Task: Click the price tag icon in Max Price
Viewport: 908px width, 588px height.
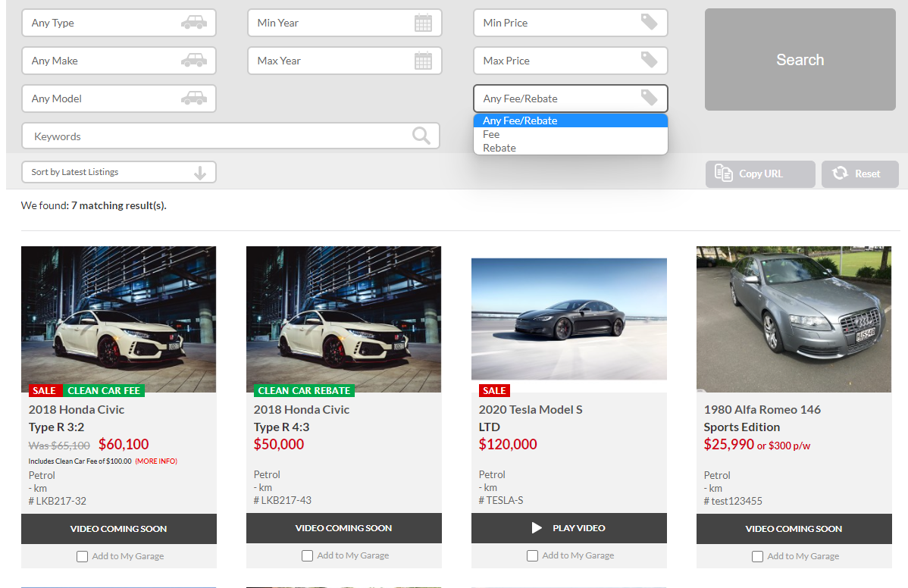Action: pyautogui.click(x=649, y=60)
